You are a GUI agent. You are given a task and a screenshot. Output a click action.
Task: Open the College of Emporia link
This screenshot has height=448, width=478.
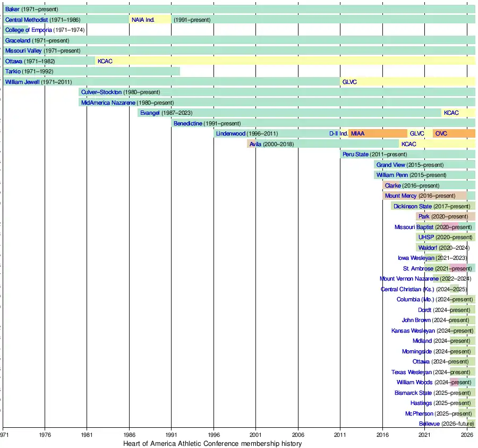(29, 30)
